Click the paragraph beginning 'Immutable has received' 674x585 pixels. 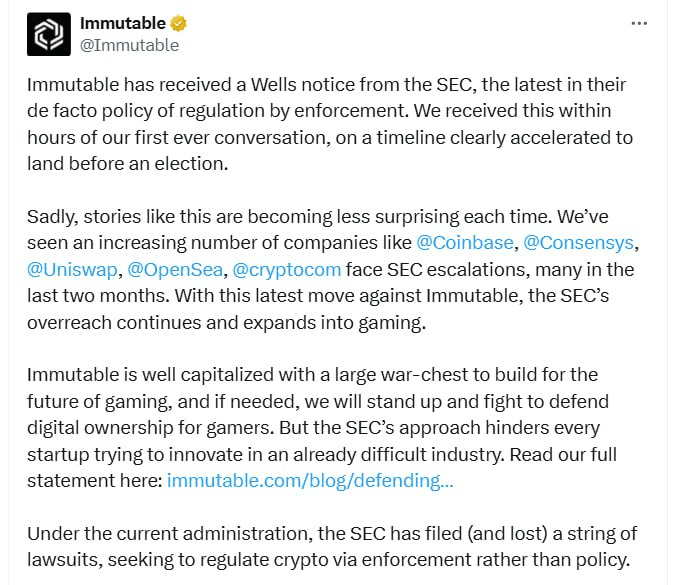point(330,124)
